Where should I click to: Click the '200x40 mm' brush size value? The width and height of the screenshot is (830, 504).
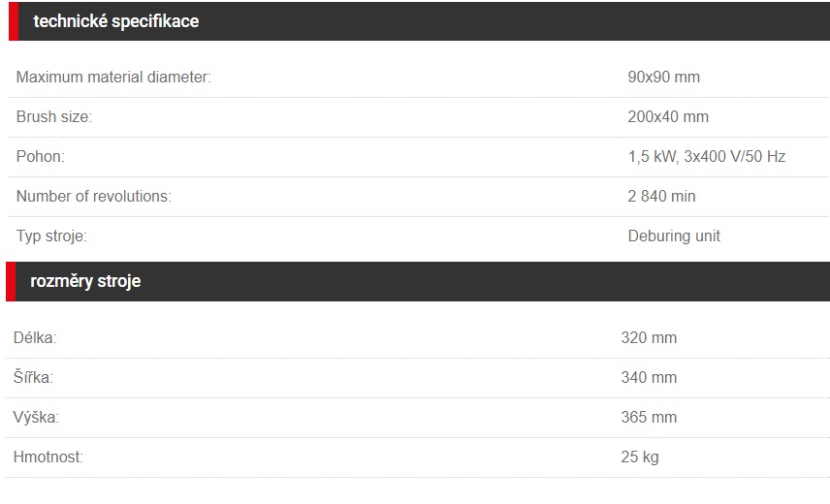(668, 117)
